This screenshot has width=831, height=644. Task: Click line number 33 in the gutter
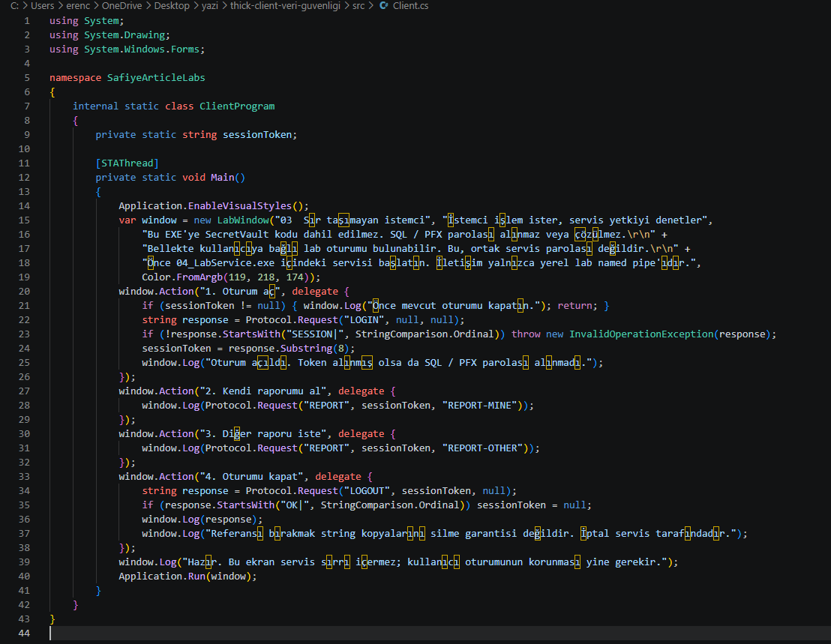pos(25,477)
